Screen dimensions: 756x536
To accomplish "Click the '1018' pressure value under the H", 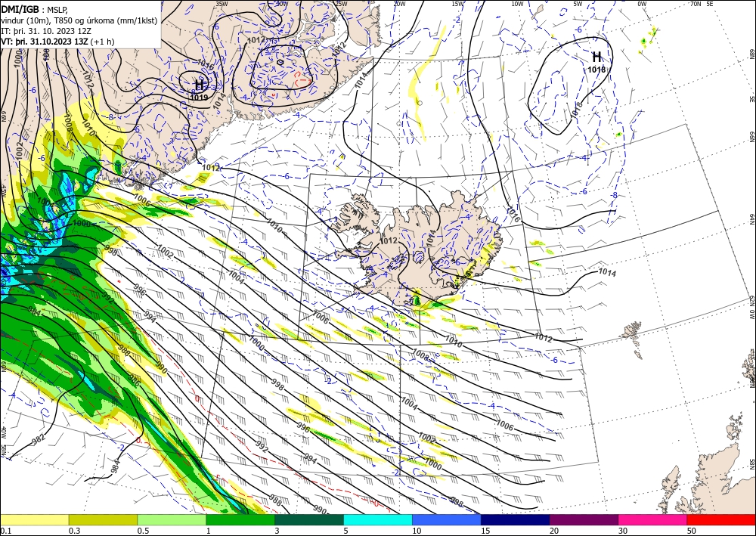I will pyautogui.click(x=596, y=70).
